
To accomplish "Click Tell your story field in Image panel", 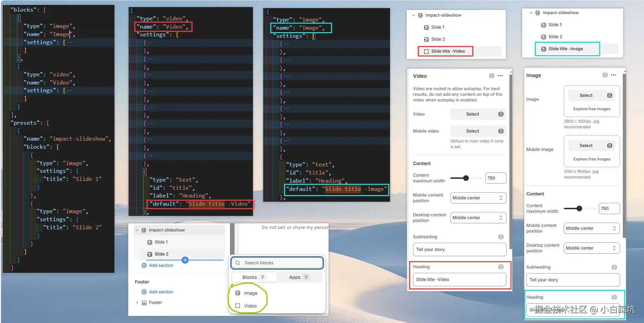I will click(573, 280).
